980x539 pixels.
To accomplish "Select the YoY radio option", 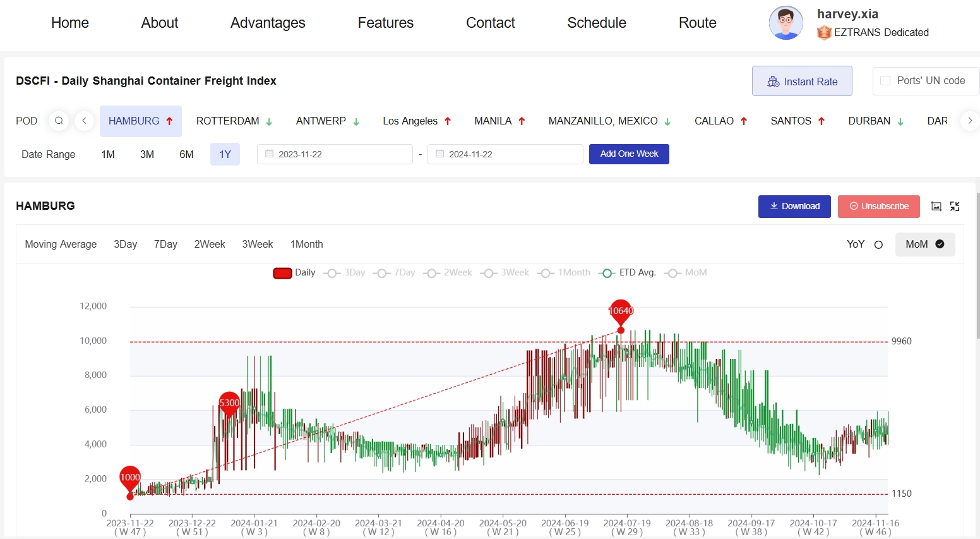I will (x=878, y=245).
